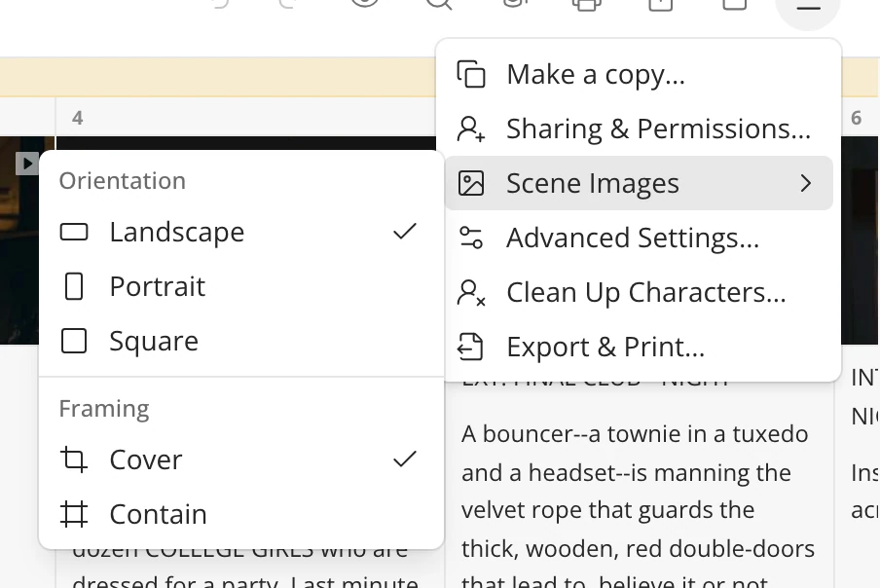Set framing to Contain
The height and width of the screenshot is (588, 880).
click(x=241, y=514)
